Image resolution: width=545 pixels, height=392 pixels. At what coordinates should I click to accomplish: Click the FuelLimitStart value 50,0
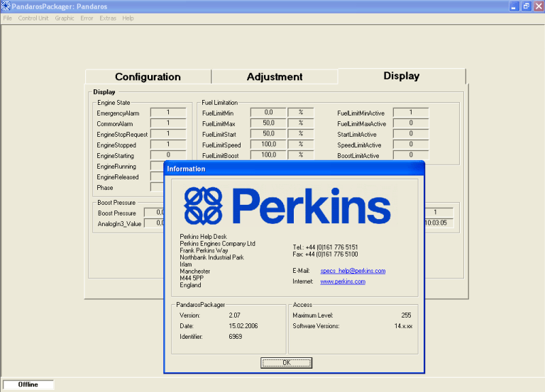(268, 134)
